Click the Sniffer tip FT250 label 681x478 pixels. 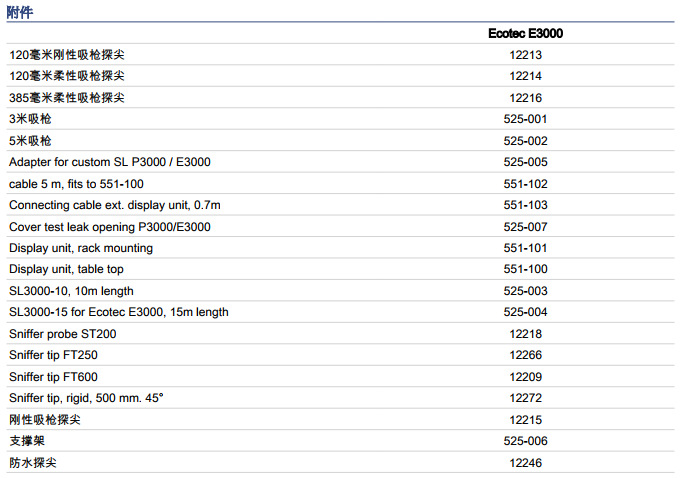pos(53,355)
